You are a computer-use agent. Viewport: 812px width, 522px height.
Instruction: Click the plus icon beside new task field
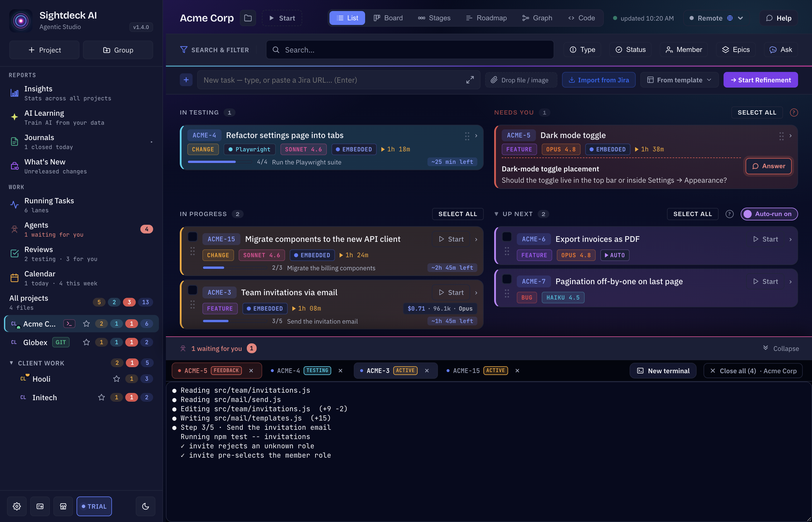pyautogui.click(x=186, y=80)
